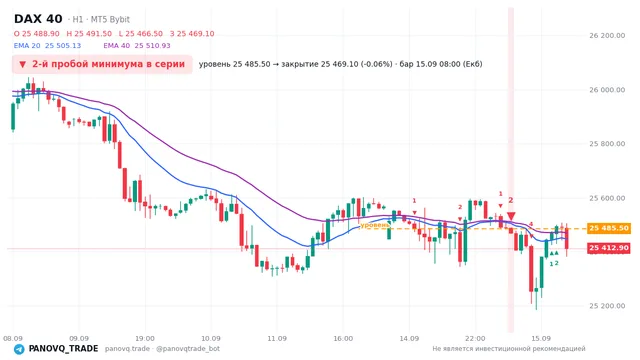Select the 'EMA 40 25 510.93' legend entry
640x360 pixels.
coord(137,46)
